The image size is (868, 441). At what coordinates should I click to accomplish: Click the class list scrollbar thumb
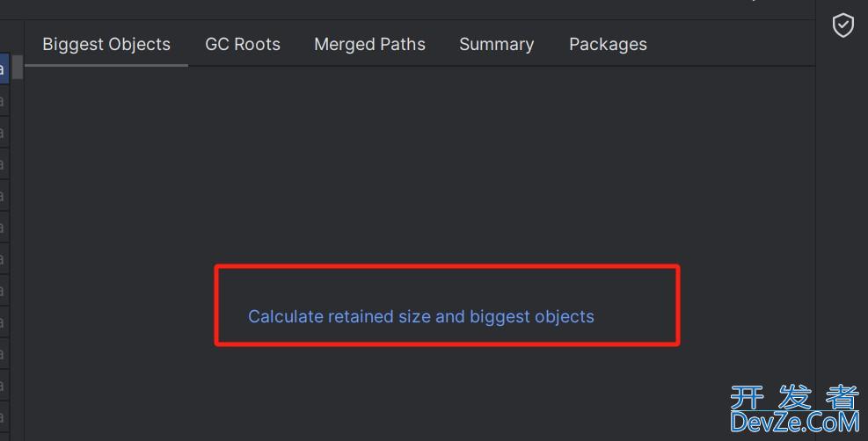tap(18, 67)
